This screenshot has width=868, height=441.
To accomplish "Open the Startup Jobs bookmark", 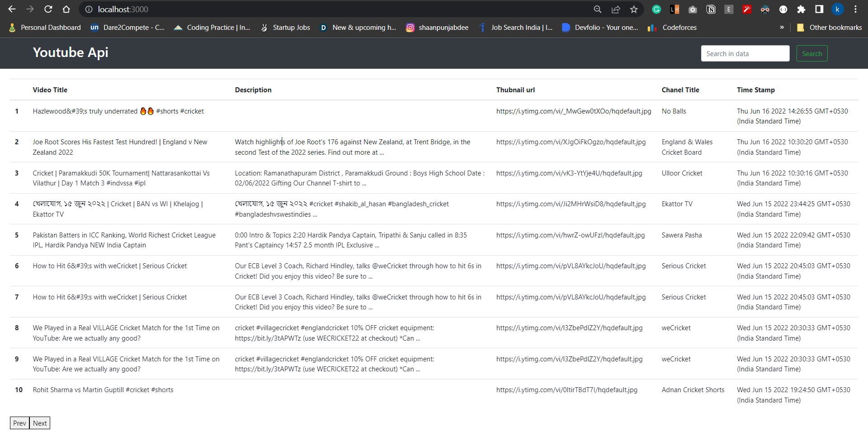I will coord(285,28).
